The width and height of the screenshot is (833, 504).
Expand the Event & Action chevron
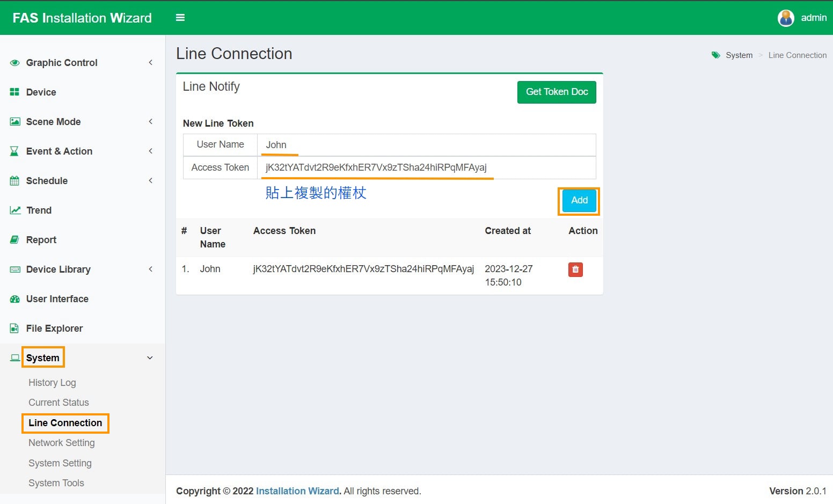(x=151, y=151)
